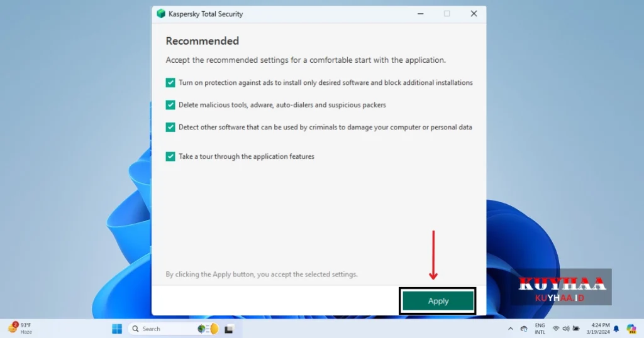Click the Recommended heading text
The width and height of the screenshot is (644, 338).
[x=202, y=41]
